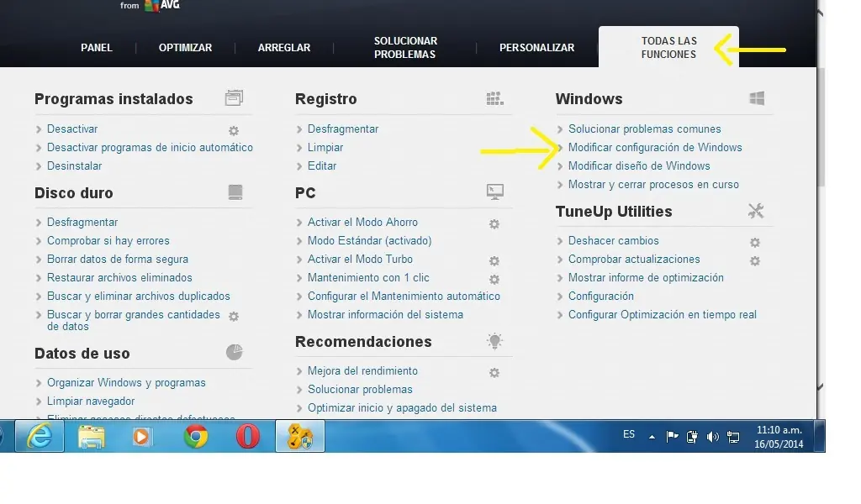861x504 pixels.
Task: Click the volume speaker tray icon
Action: (x=713, y=437)
